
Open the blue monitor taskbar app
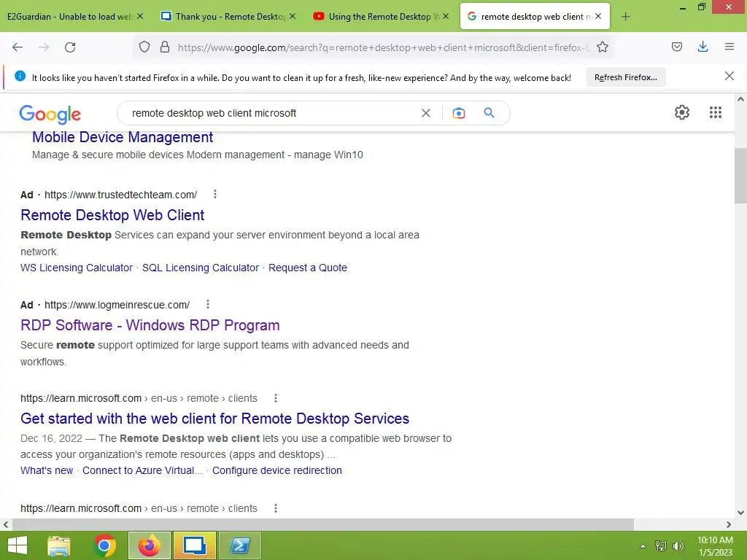(x=194, y=545)
